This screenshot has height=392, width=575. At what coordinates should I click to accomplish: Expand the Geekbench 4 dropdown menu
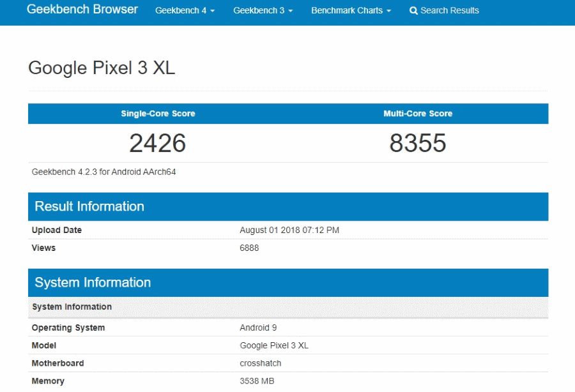click(x=185, y=11)
